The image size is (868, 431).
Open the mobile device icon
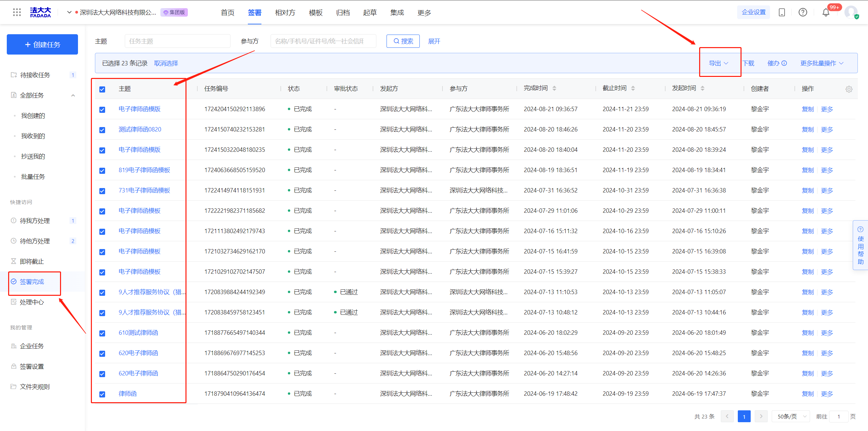click(x=782, y=13)
